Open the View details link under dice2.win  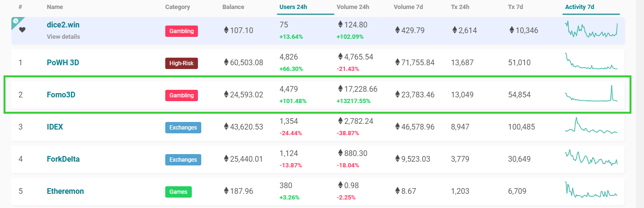pos(63,36)
